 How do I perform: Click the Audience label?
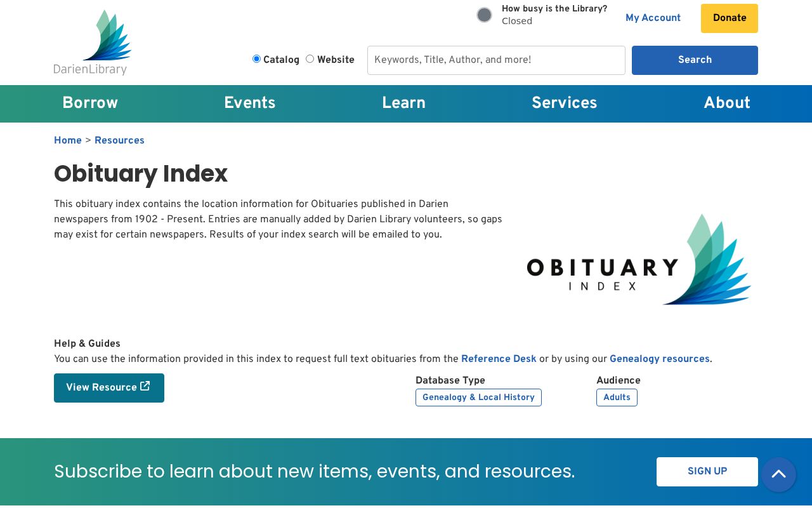[619, 381]
